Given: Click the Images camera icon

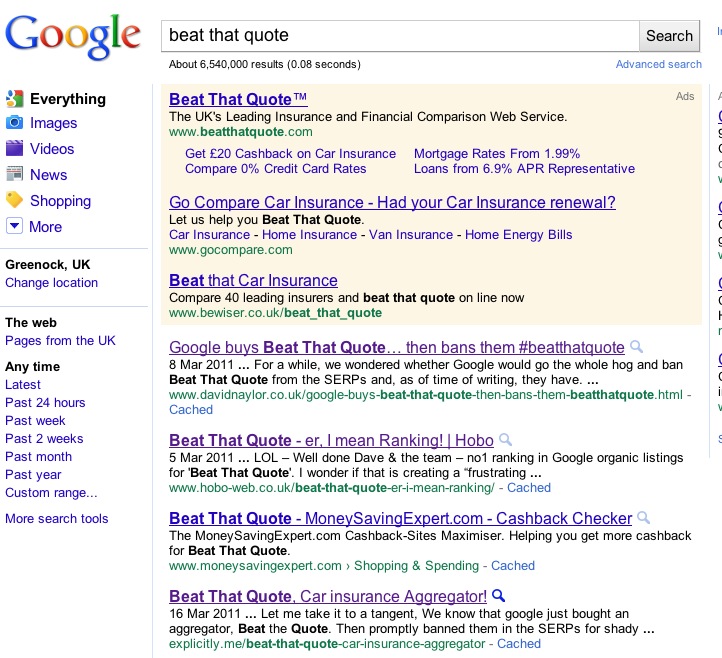Looking at the screenshot, I should (14, 122).
